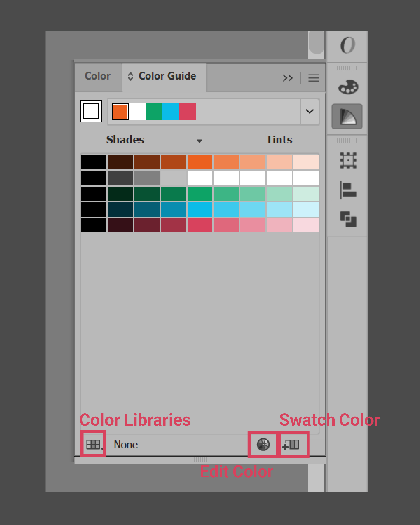Open the Color Guide panel menu

coord(314,78)
